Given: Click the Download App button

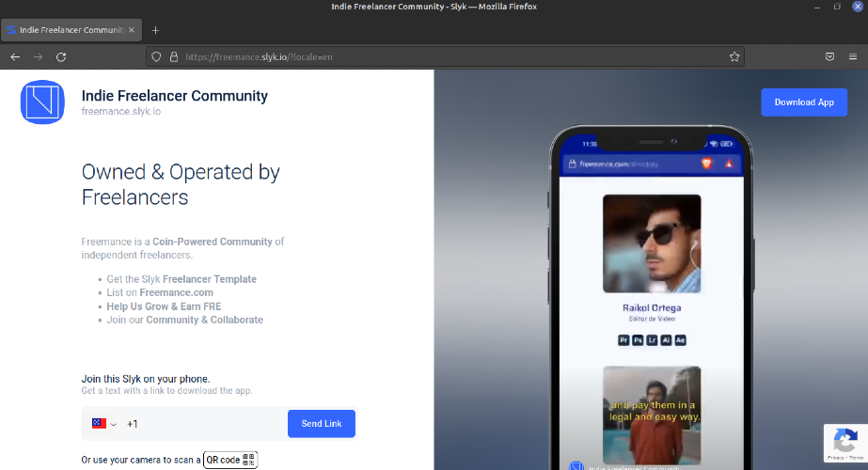Looking at the screenshot, I should 804,102.
